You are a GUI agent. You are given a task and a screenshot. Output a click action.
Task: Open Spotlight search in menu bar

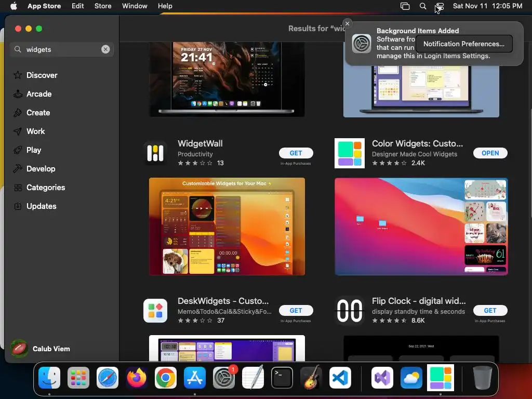(423, 6)
